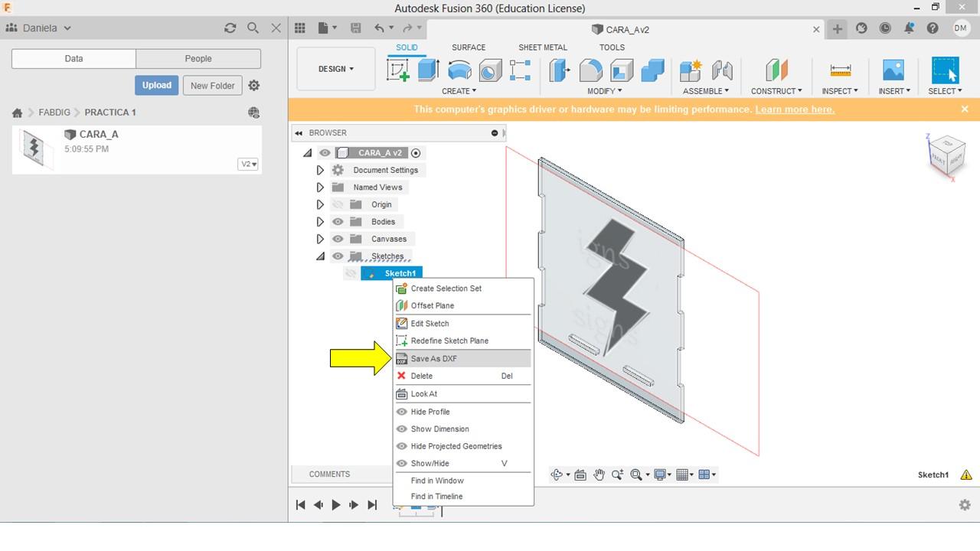
Task: Close the data panel with X
Action: click(x=276, y=28)
